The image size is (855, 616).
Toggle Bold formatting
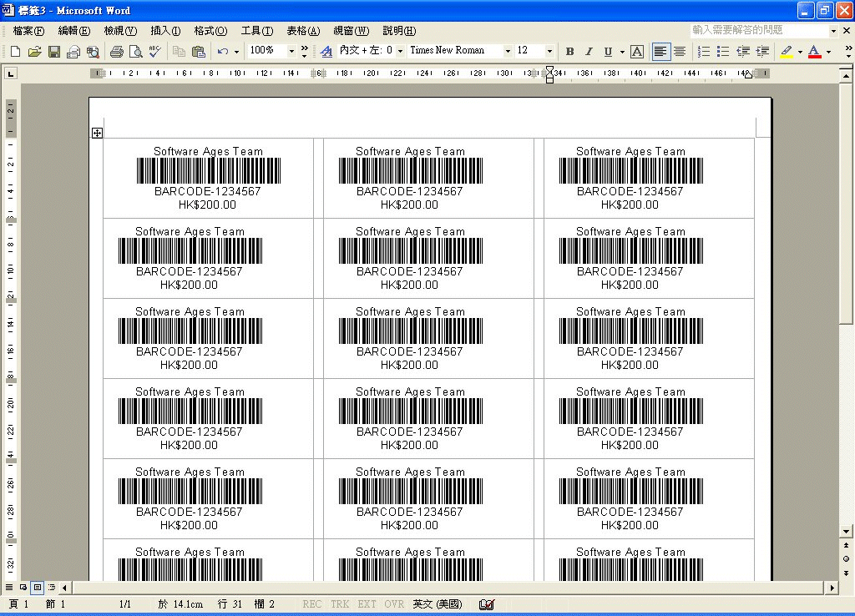[569, 52]
